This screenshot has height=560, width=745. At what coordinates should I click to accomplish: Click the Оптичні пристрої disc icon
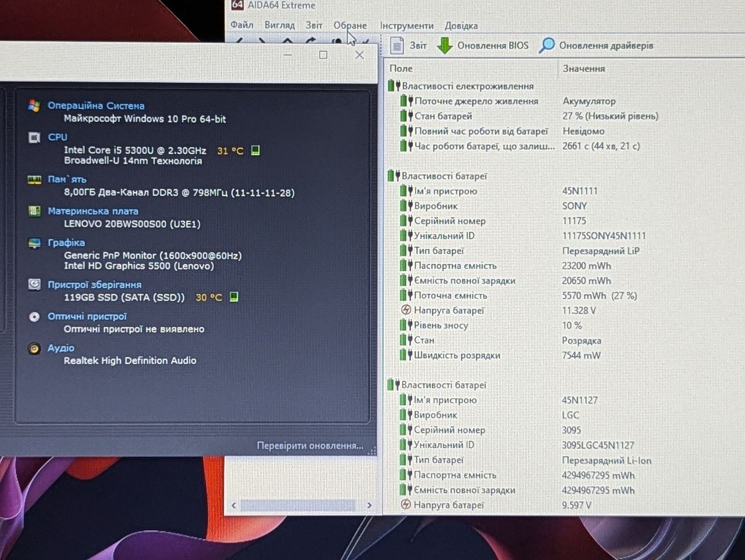coord(34,317)
